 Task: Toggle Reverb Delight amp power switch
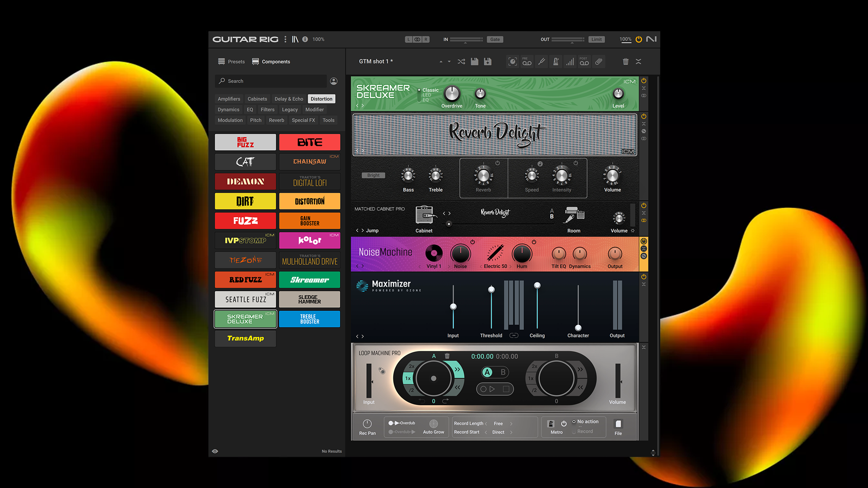[x=644, y=116]
